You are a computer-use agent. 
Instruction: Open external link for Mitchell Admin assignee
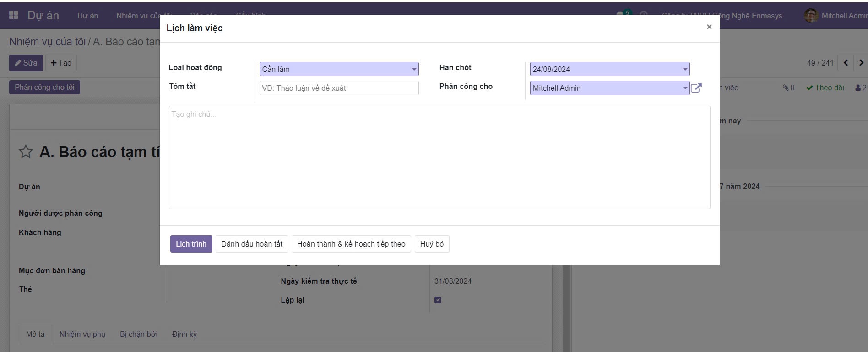696,88
